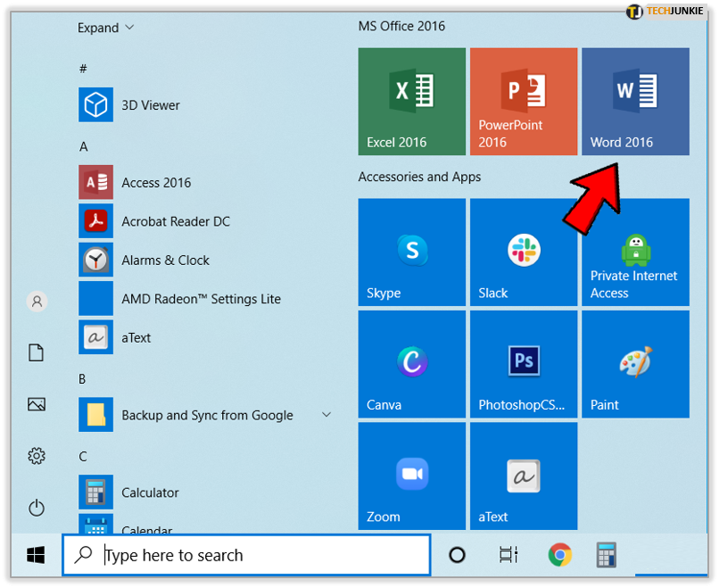Click the 'Type here to search' box
This screenshot has width=719, height=588.
point(247,555)
